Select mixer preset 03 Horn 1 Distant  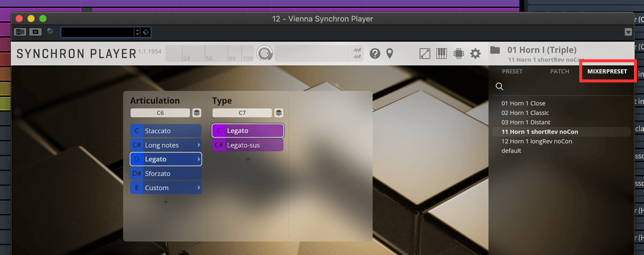point(561,122)
